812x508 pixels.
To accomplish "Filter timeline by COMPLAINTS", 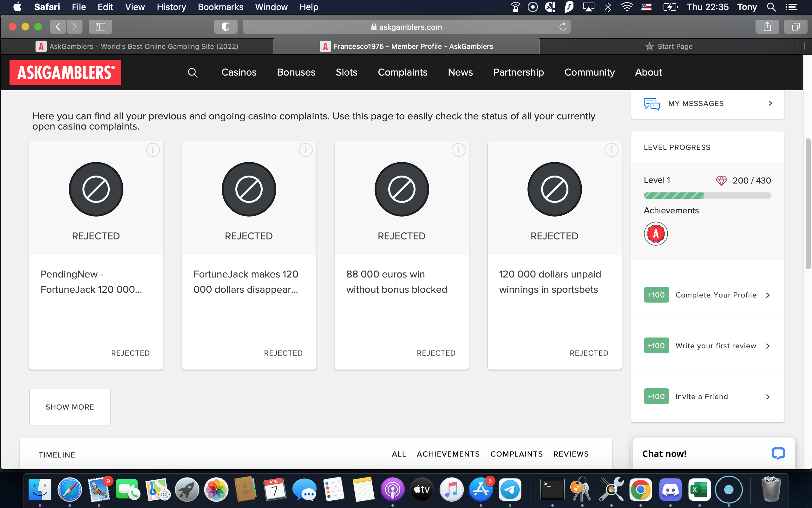I will tap(517, 454).
